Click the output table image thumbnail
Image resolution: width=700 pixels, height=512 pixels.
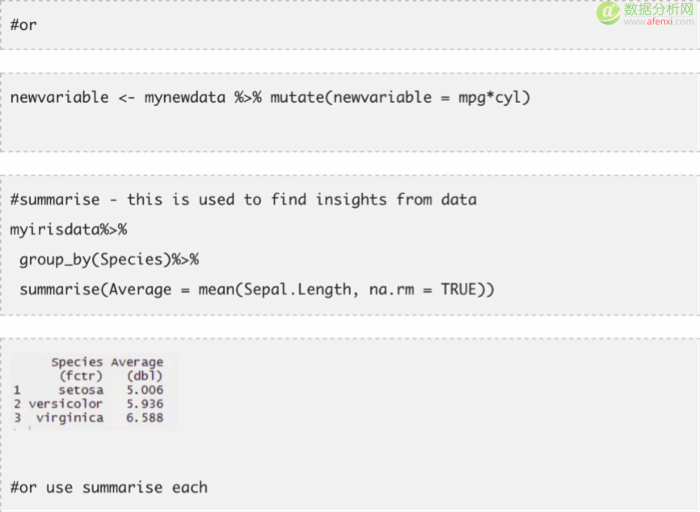(x=93, y=391)
